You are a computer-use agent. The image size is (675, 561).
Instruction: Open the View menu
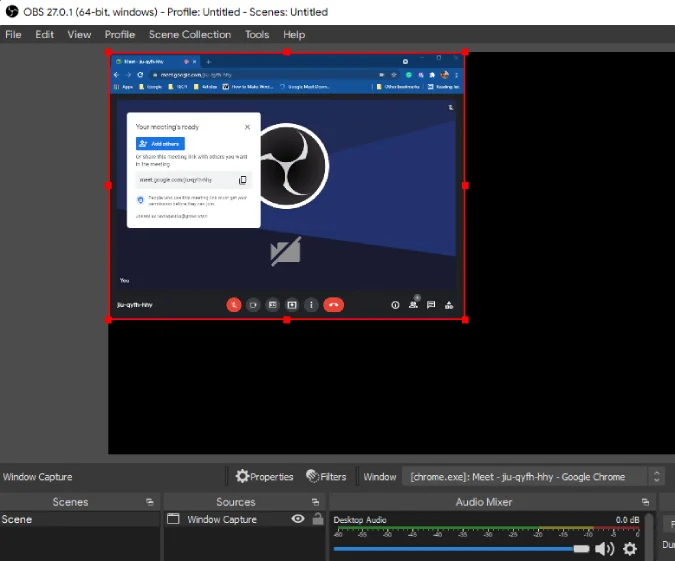click(x=79, y=34)
